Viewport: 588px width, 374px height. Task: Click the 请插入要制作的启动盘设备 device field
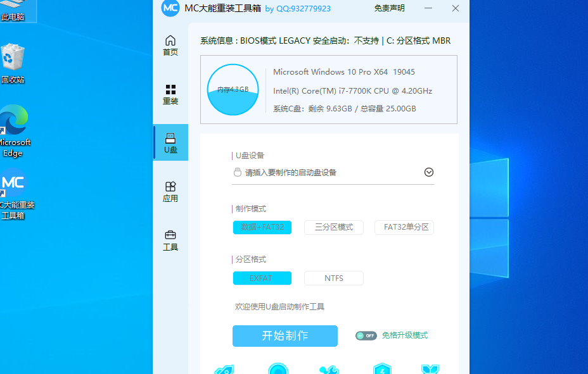pyautogui.click(x=333, y=173)
